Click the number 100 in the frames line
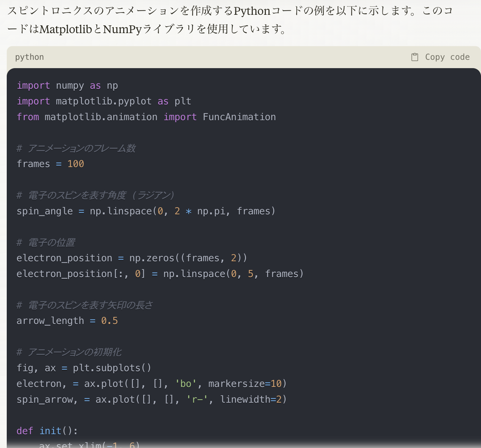Image resolution: width=481 pixels, height=448 pixels. coord(76,164)
